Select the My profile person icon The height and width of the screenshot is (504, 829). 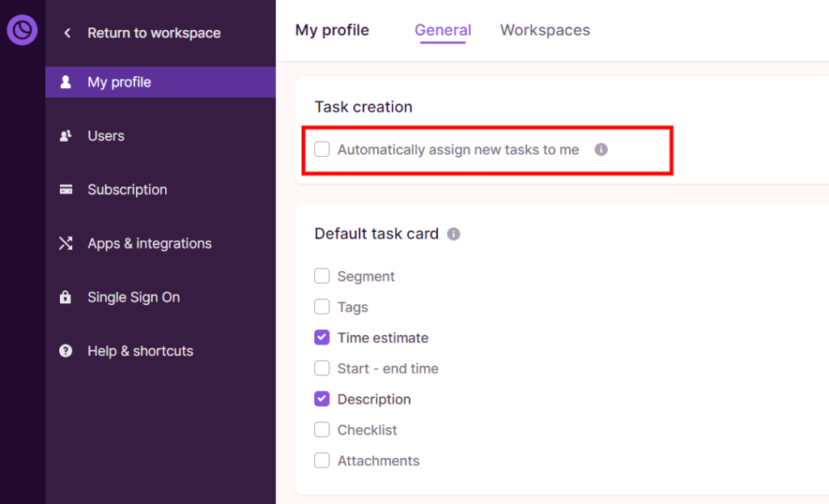pyautogui.click(x=66, y=82)
